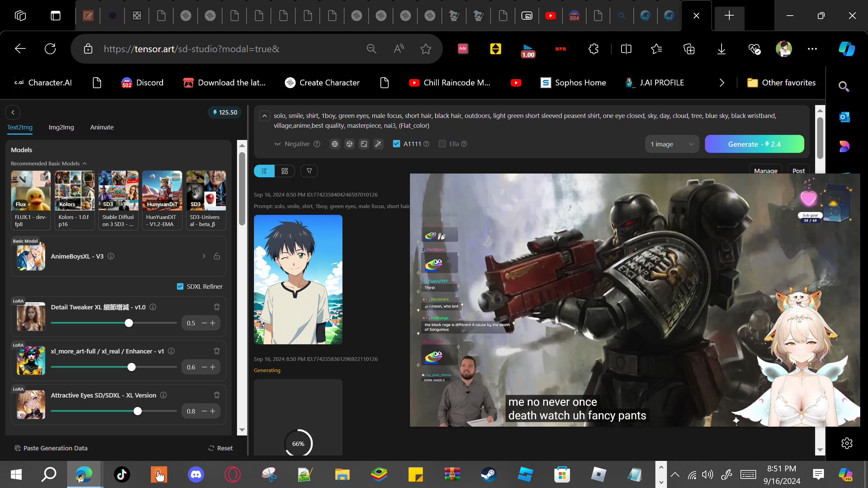Click Paste Generation Data
The width and height of the screenshot is (868, 488).
(51, 448)
